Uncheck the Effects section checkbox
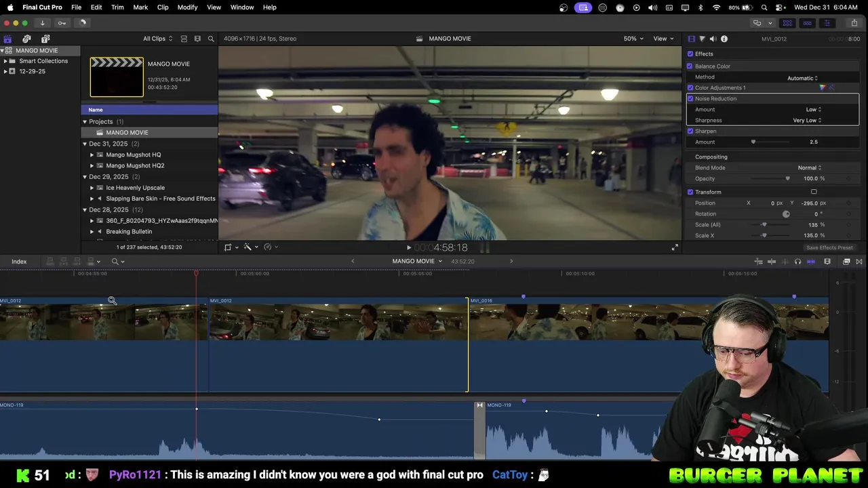The image size is (868, 488). [690, 54]
